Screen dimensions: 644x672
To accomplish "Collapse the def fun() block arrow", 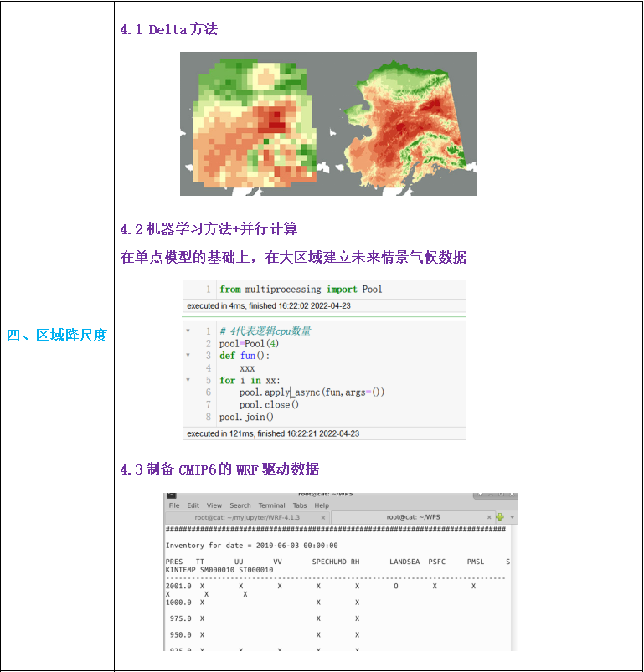I will click(x=188, y=356).
